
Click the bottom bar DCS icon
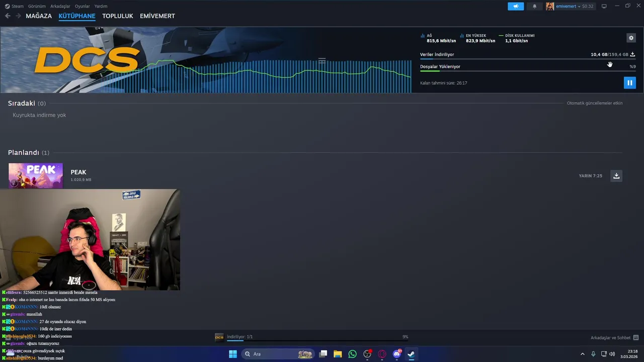point(219,337)
